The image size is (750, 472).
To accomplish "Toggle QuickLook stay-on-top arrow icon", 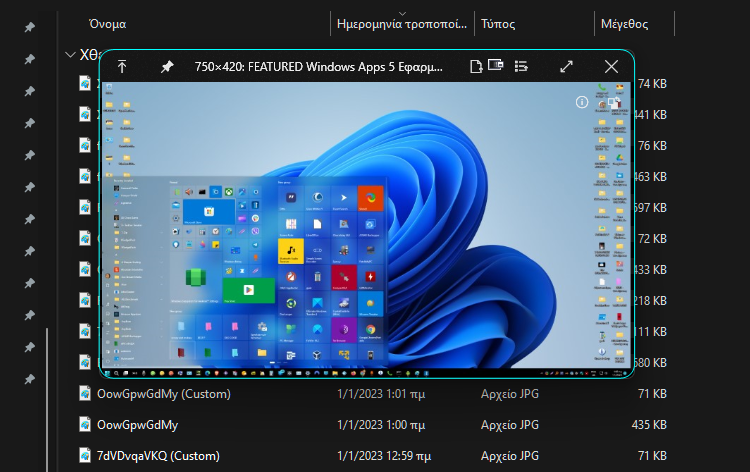I will [x=122, y=66].
